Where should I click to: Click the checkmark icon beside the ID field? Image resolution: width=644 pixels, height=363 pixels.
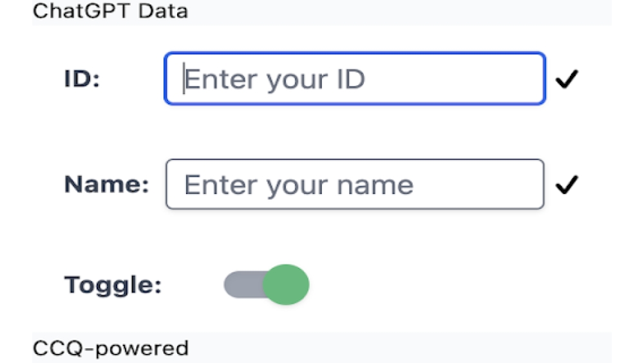pos(567,79)
